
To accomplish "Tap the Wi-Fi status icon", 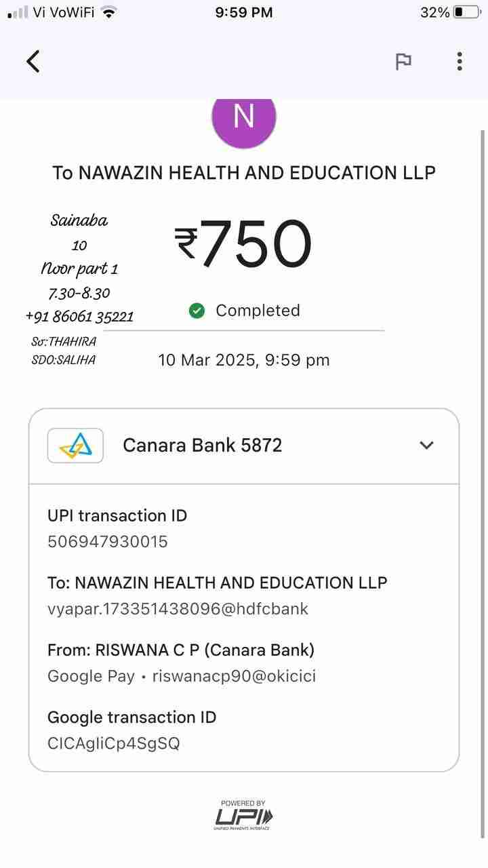I will [x=108, y=12].
